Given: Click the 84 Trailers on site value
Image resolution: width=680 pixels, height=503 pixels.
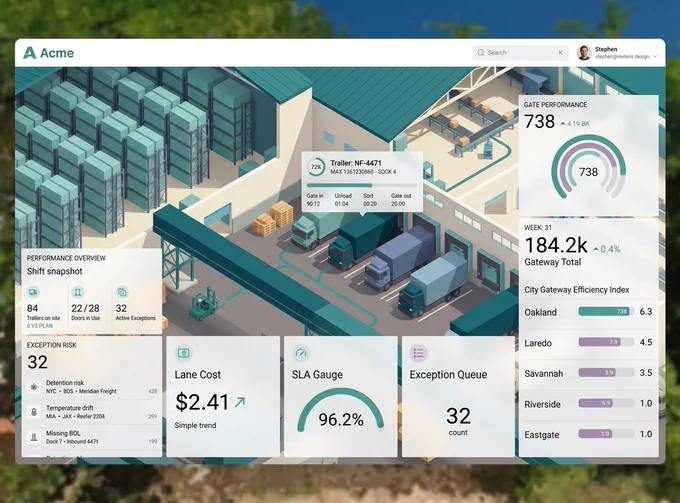Looking at the screenshot, I should point(33,308).
